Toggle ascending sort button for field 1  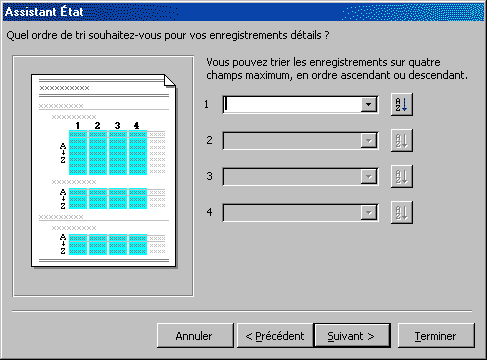(x=402, y=105)
